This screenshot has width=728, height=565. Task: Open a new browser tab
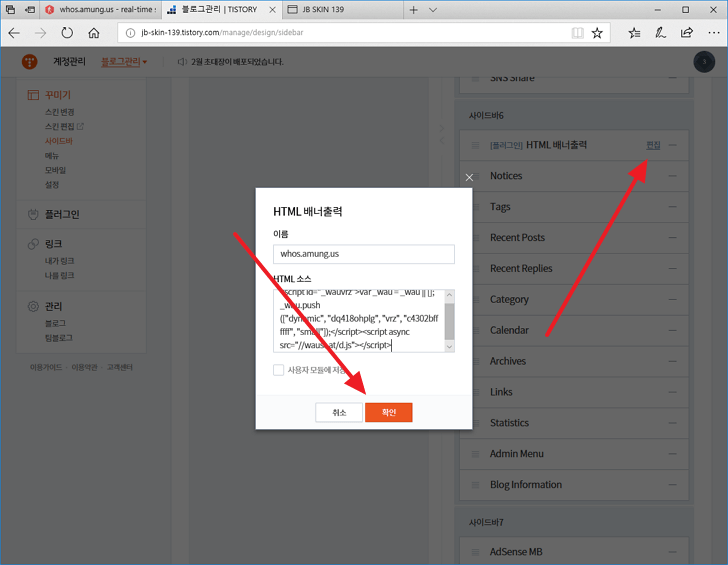point(413,10)
